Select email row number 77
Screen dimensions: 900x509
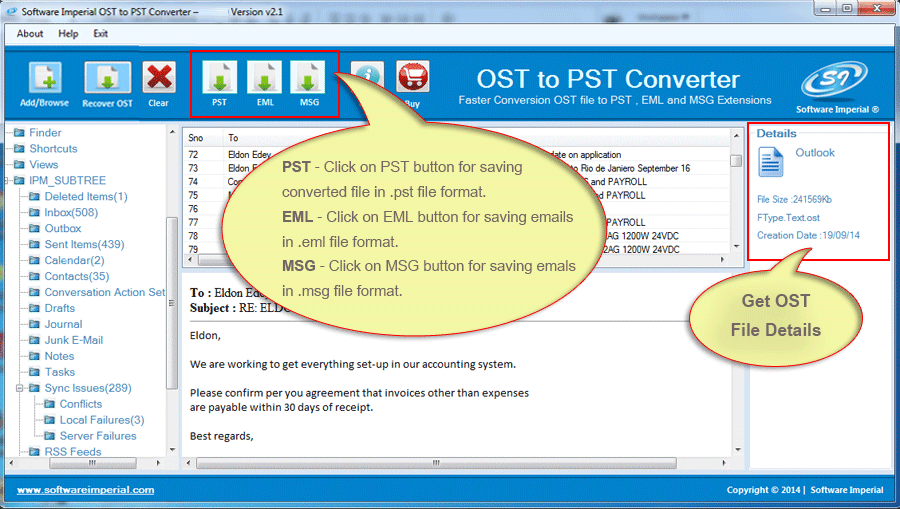click(x=456, y=222)
